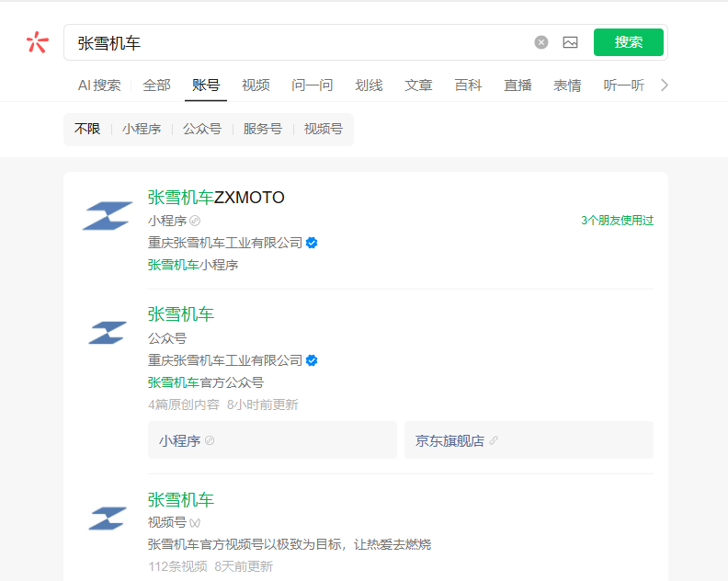728x581 pixels.
Task: Open the 百科 tab
Action: coord(468,85)
